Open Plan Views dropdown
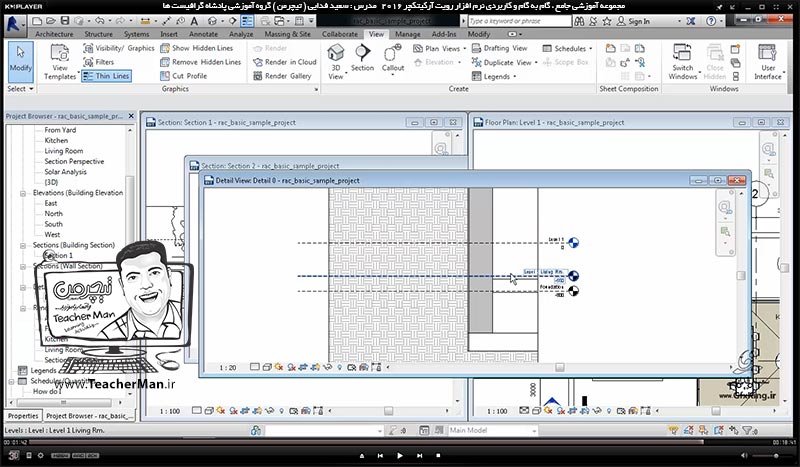The image size is (800, 467). tap(439, 48)
